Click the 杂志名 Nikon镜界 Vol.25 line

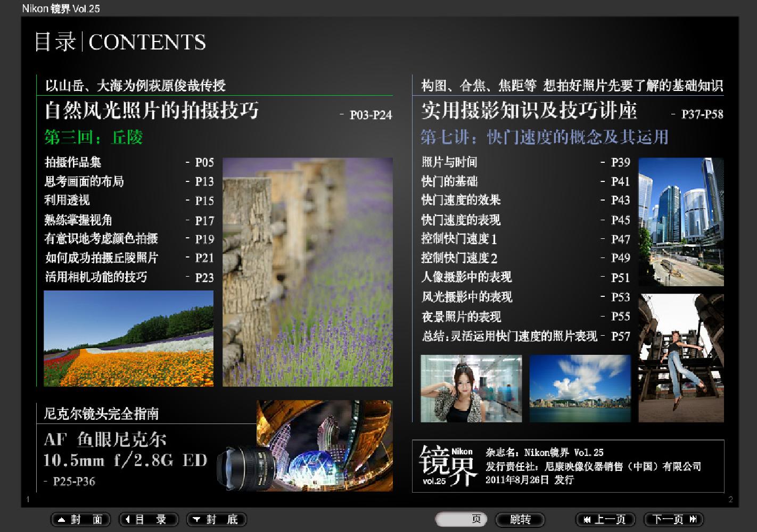coord(545,453)
